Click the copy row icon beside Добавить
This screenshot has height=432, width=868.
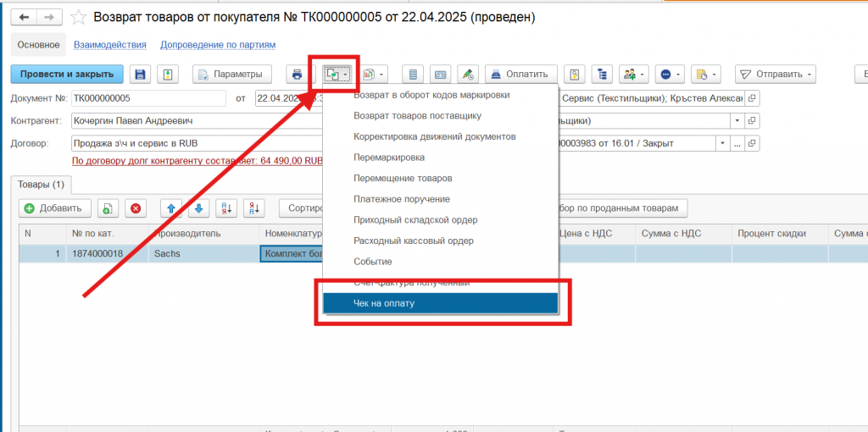(108, 208)
